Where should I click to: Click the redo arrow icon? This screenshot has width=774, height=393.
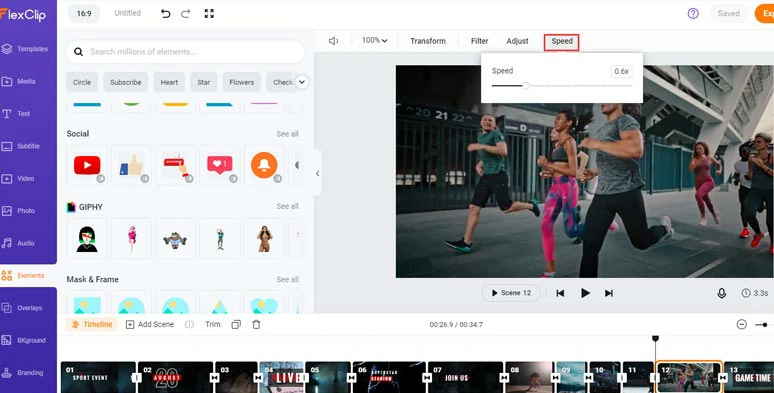tap(186, 14)
